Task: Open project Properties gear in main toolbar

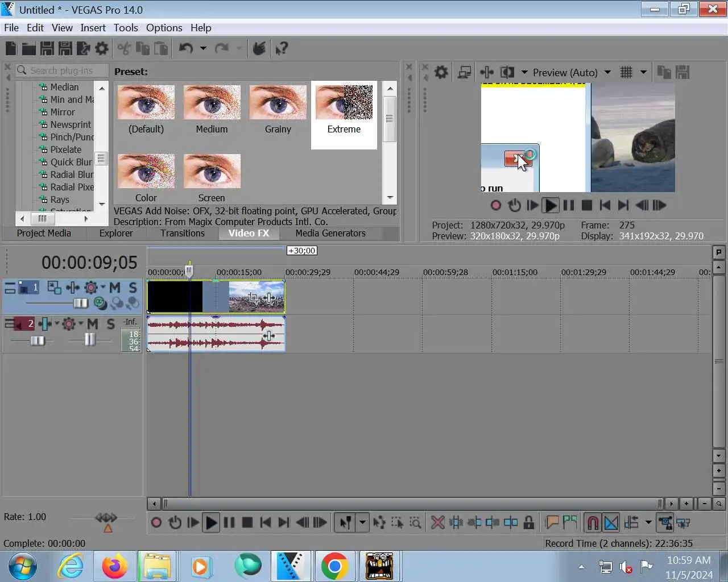Action: pos(102,49)
